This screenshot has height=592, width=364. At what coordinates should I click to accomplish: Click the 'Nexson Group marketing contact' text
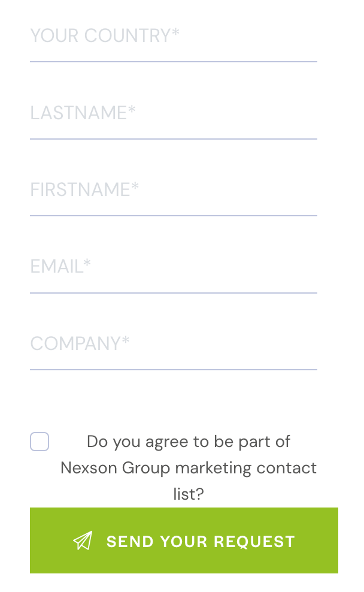(189, 468)
